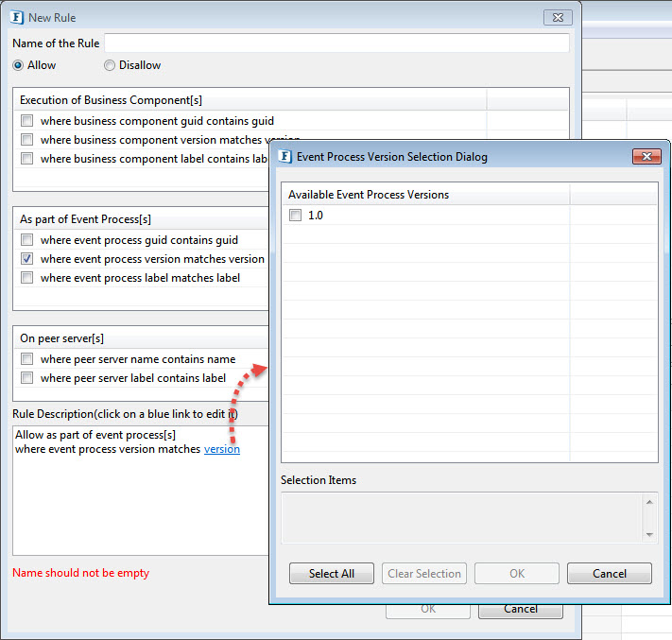This screenshot has width=672, height=640.
Task: Select the Allow radio button
Action: [18, 65]
